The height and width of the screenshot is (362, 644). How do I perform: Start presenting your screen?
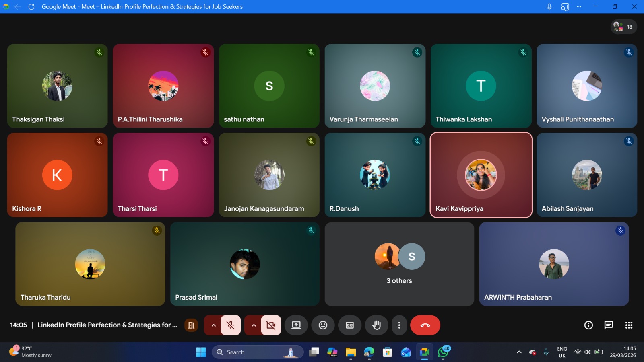click(x=296, y=325)
